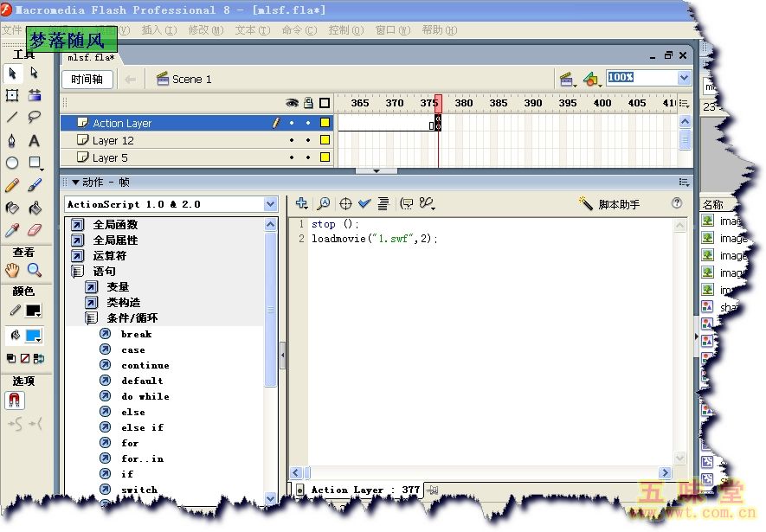Choose the Eraser tool

click(35, 230)
